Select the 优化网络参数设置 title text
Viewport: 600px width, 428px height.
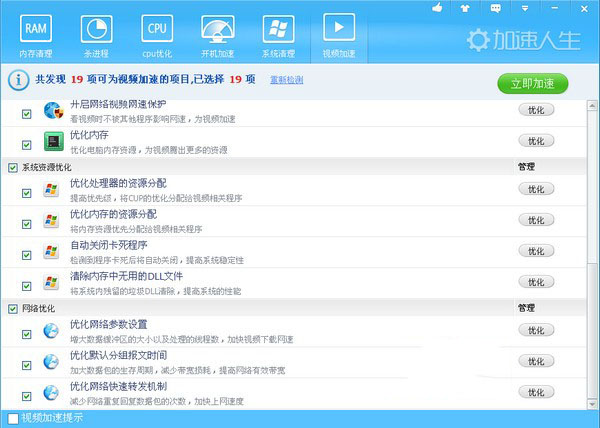[x=109, y=325]
